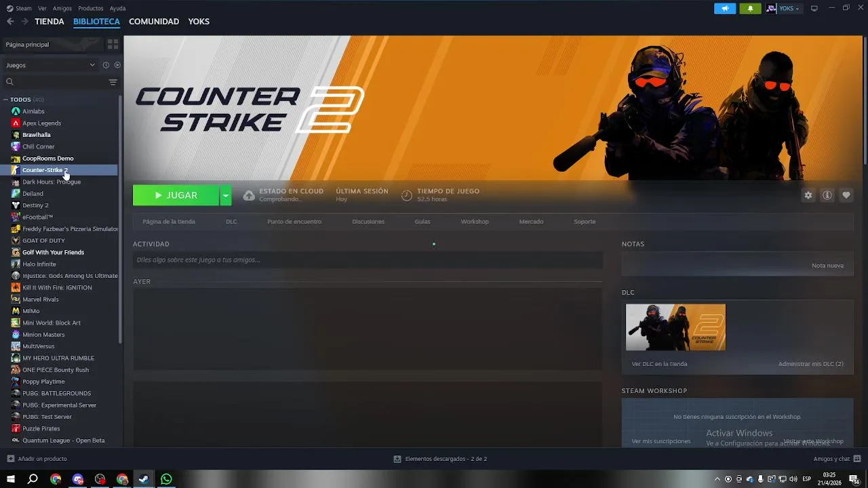Show hidden system tray icons

pos(717,479)
